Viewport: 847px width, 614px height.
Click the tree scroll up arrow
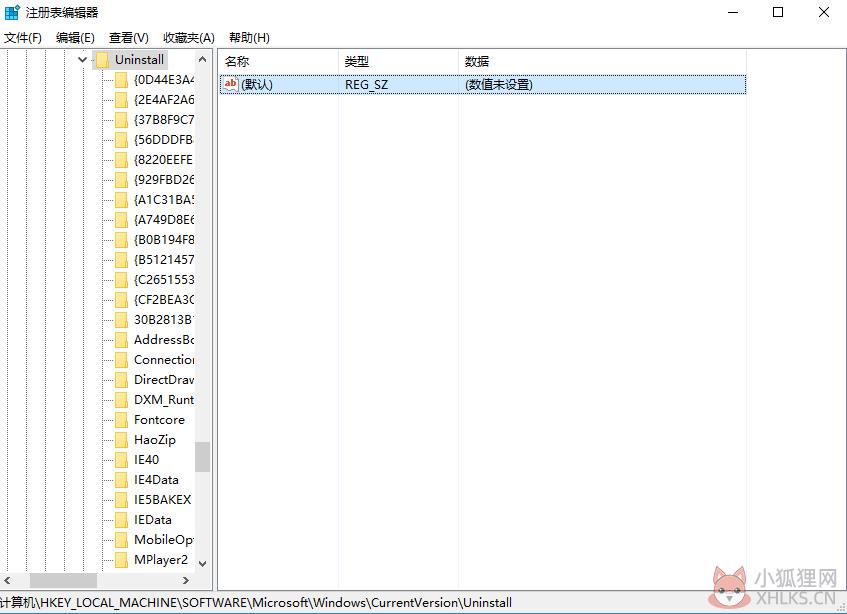(203, 59)
